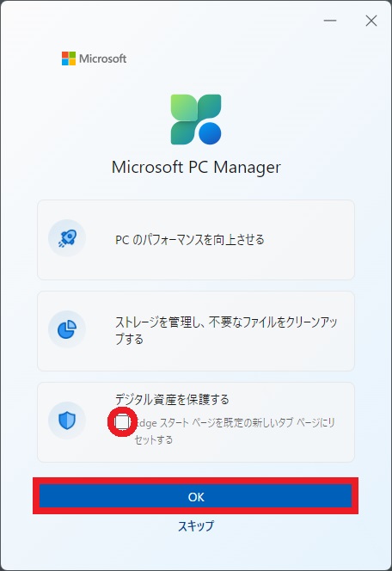Click the rocket performance boost icon
The width and height of the screenshot is (392, 571).
pos(67,238)
